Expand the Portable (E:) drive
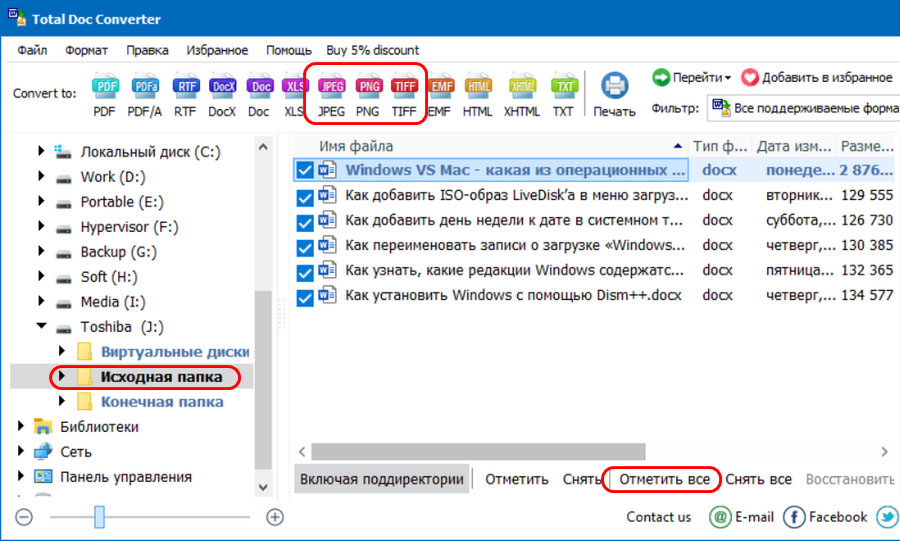Image resolution: width=900 pixels, height=541 pixels. [x=41, y=201]
